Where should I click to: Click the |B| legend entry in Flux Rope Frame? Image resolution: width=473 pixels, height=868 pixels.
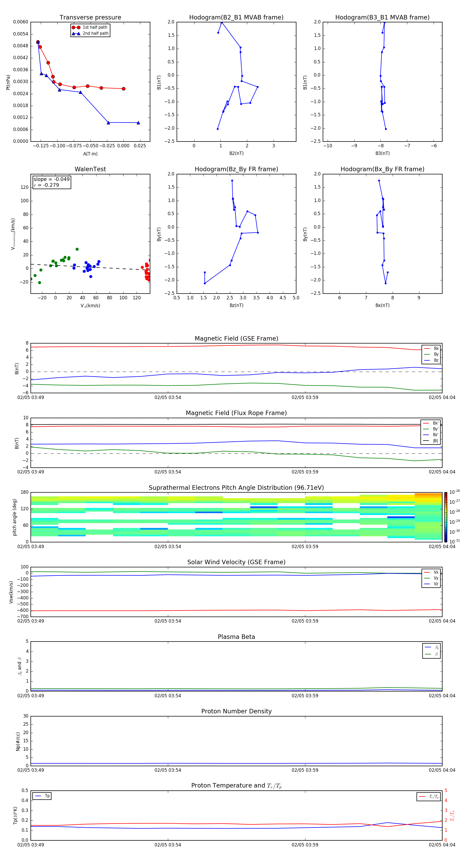pos(431,441)
